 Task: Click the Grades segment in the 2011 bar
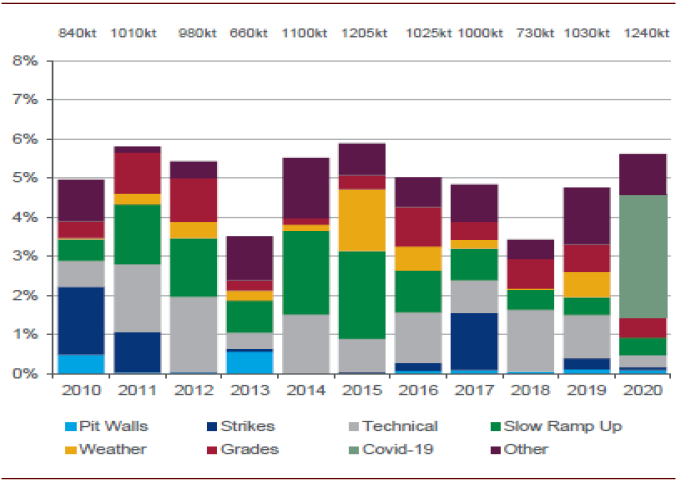point(137,173)
